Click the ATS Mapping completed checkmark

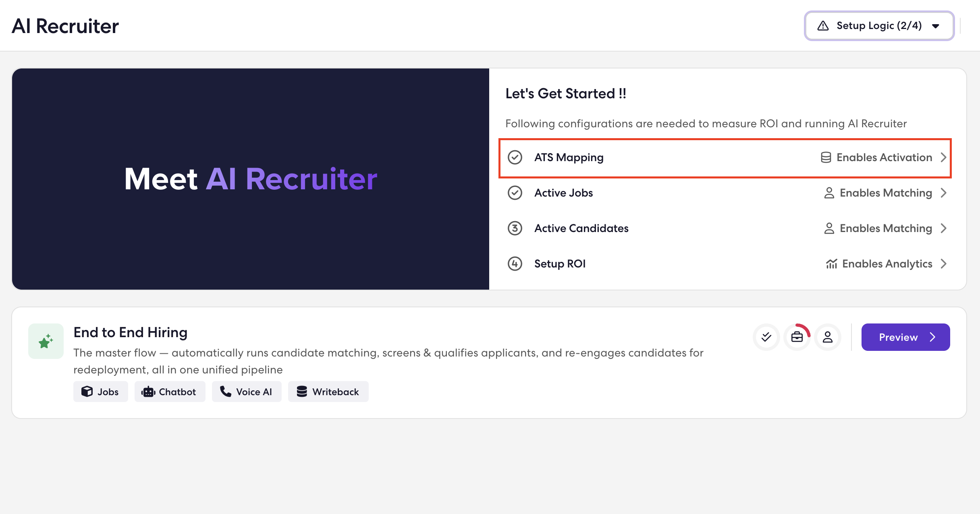pyautogui.click(x=515, y=158)
